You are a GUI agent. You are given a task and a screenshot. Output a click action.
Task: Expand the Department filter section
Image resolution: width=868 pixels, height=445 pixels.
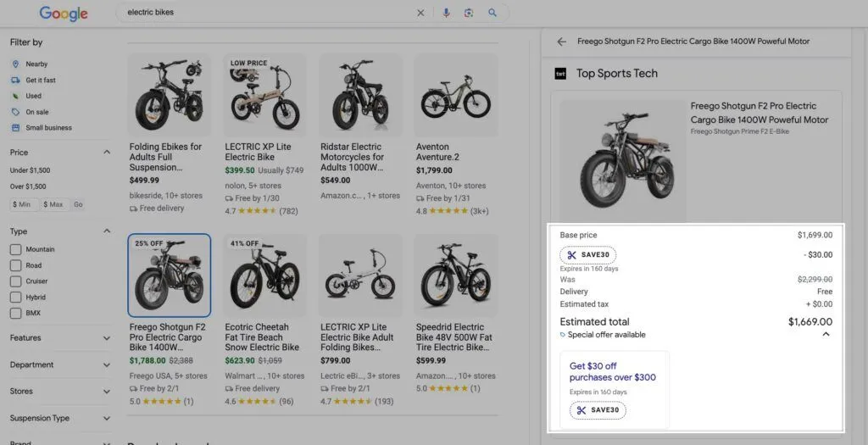pyautogui.click(x=107, y=365)
